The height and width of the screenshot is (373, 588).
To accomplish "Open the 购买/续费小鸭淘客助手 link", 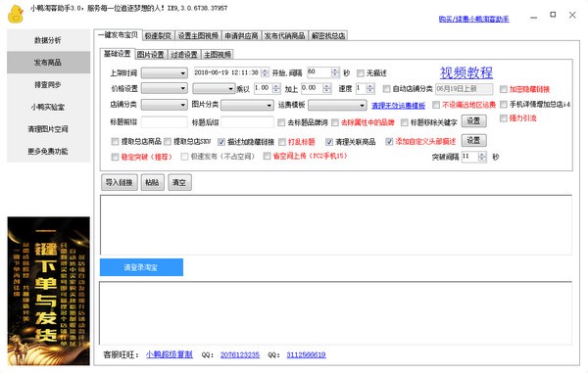I will pos(473,19).
